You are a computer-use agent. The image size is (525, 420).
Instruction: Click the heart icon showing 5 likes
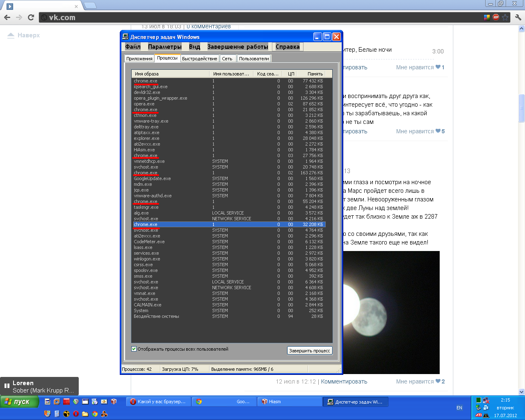coord(438,131)
